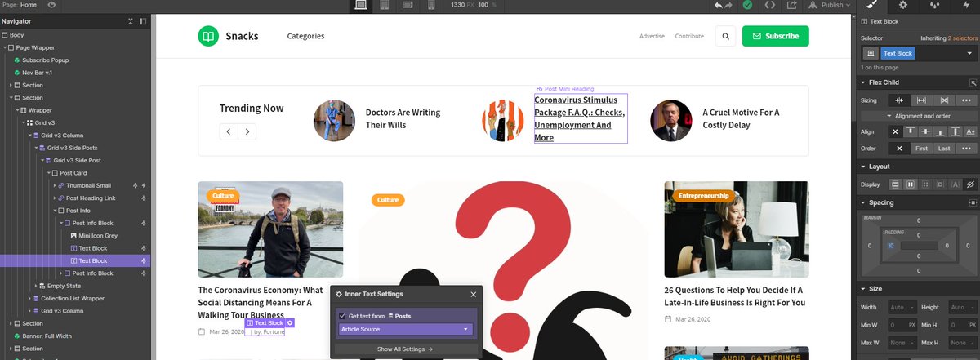Image resolution: width=980 pixels, height=360 pixels.
Task: Collapse the Wrapper node in Navigator
Action: pyautogui.click(x=17, y=110)
